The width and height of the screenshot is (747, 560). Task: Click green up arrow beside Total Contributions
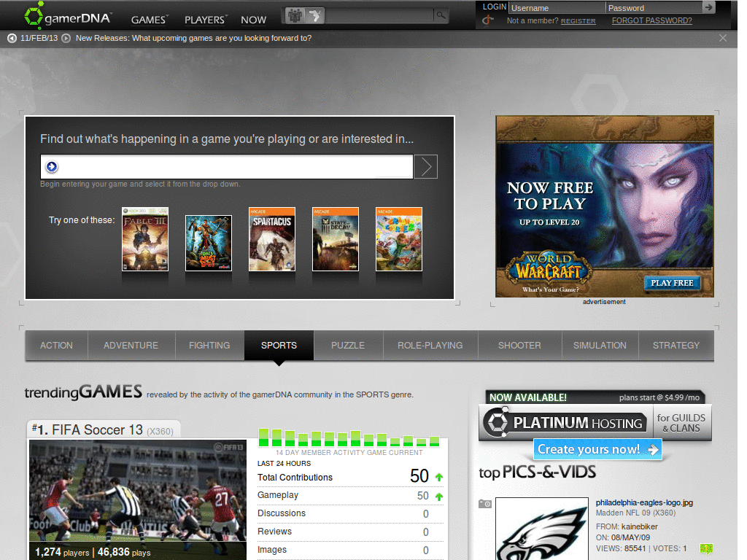point(438,477)
